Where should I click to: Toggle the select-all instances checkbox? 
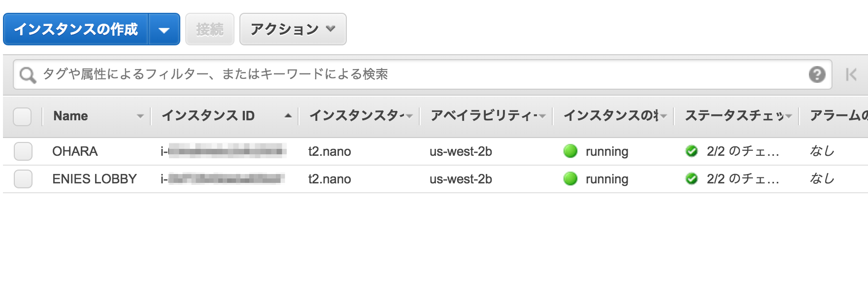(22, 116)
